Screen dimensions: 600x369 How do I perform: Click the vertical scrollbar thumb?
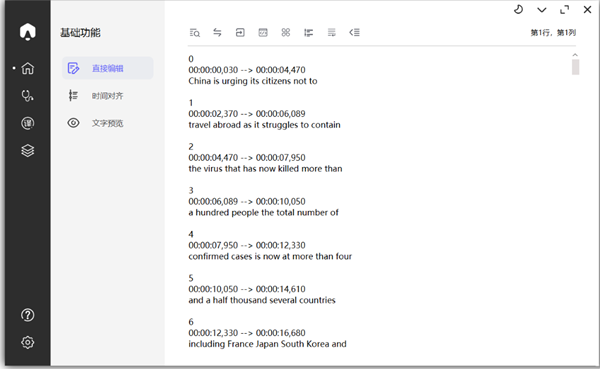click(575, 67)
